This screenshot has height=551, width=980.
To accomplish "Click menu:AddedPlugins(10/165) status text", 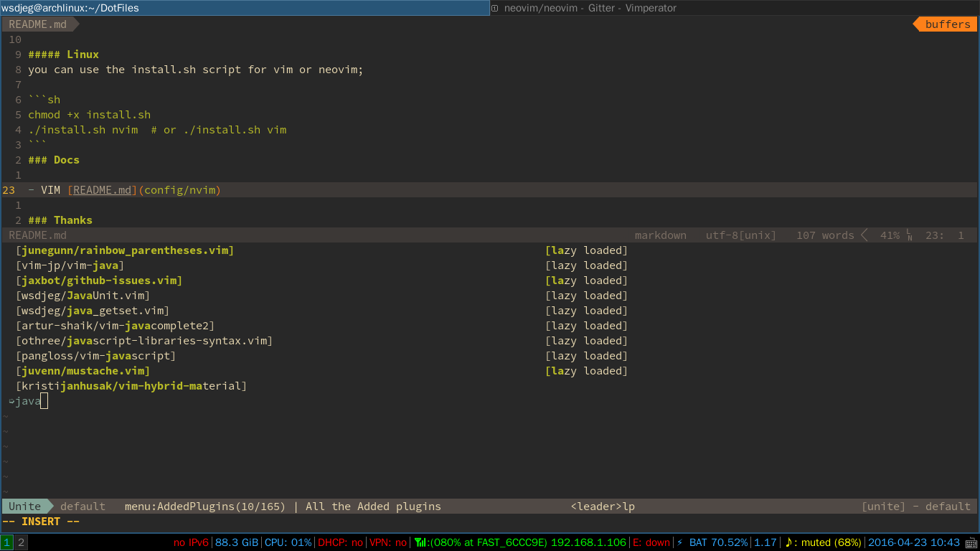I will (x=205, y=507).
